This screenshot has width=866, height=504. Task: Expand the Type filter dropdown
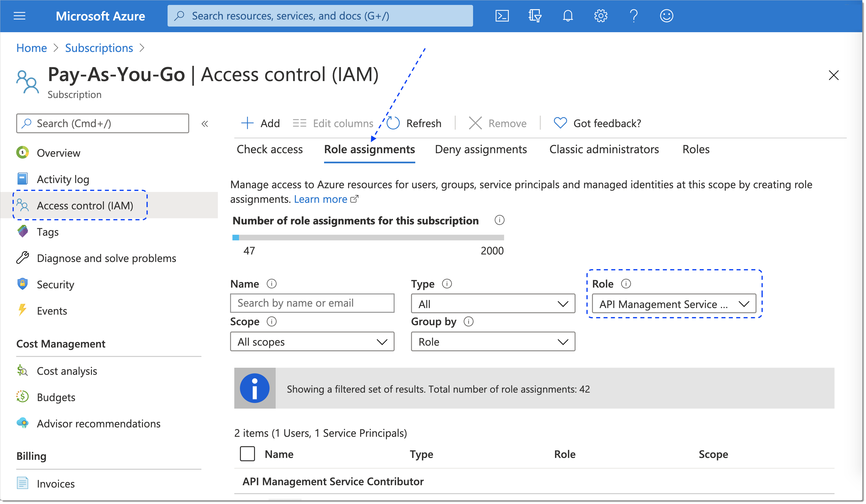[493, 304]
